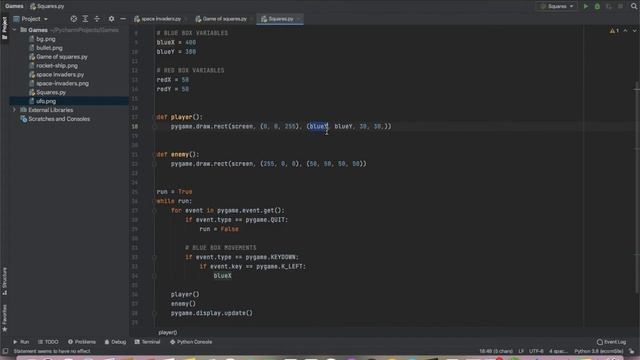Select opened file locate icon in Project panel
640x360 pixels.
[x=73, y=19]
